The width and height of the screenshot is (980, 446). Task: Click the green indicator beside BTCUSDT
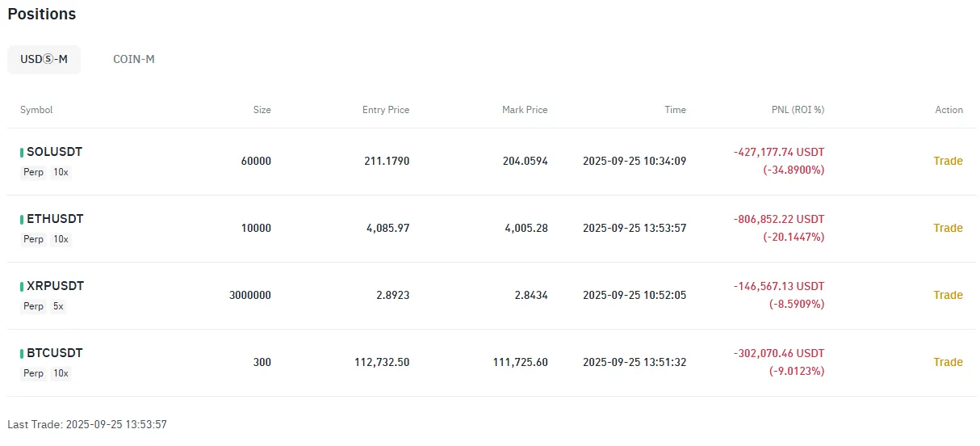[x=22, y=353]
